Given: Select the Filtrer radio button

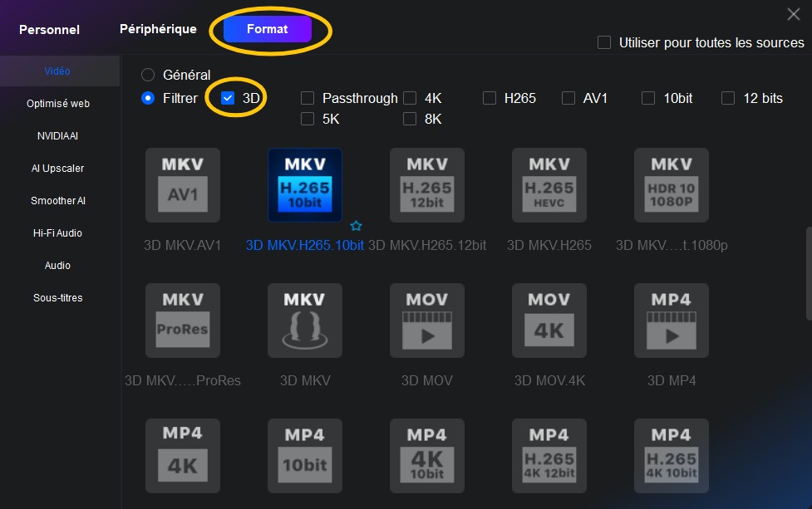Looking at the screenshot, I should [148, 98].
